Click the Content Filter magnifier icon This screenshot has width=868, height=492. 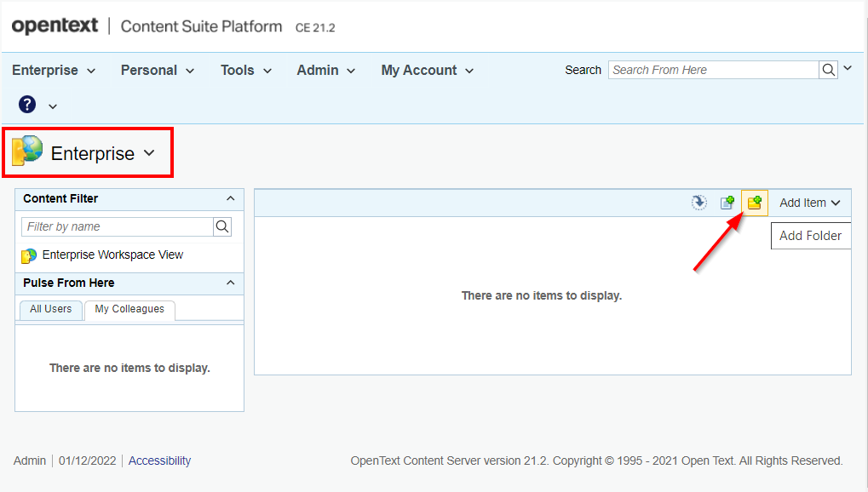pos(222,226)
